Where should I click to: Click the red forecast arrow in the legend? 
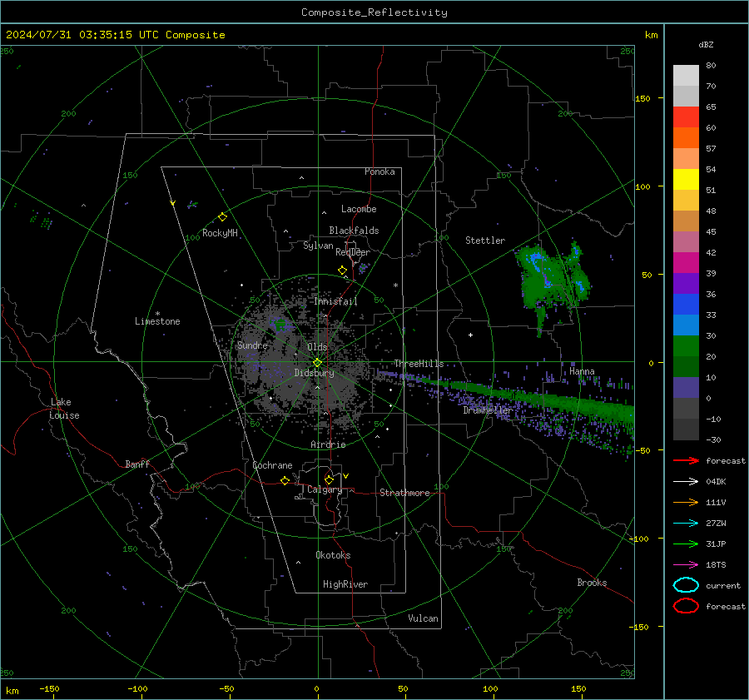[x=686, y=460]
